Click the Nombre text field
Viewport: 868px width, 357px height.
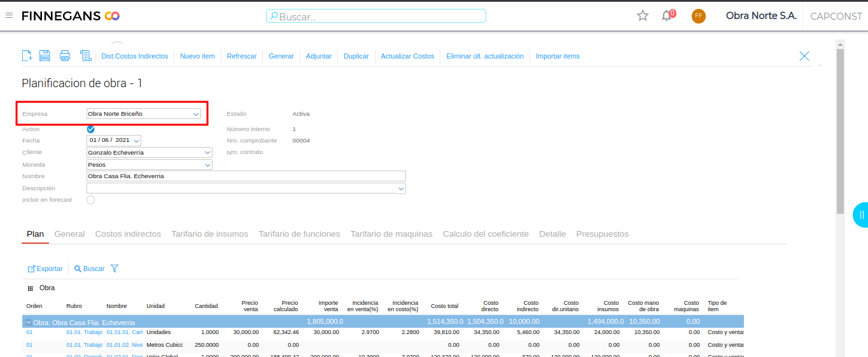246,176
